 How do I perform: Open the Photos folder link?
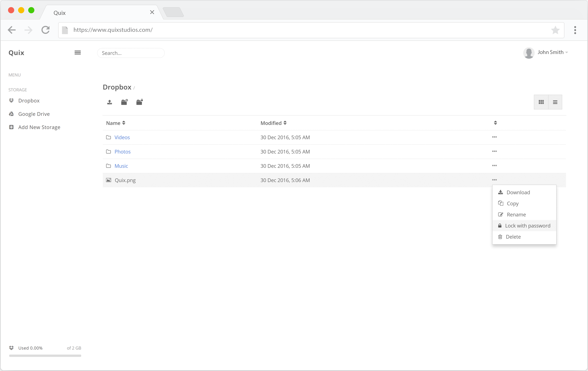[122, 152]
